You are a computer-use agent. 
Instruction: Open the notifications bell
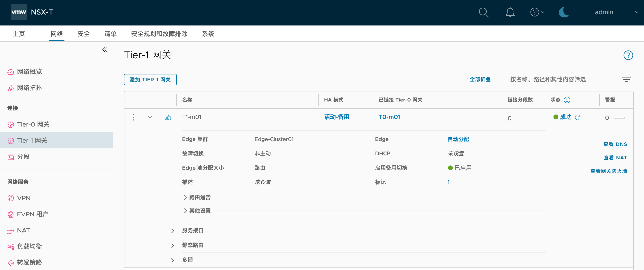coord(510,12)
